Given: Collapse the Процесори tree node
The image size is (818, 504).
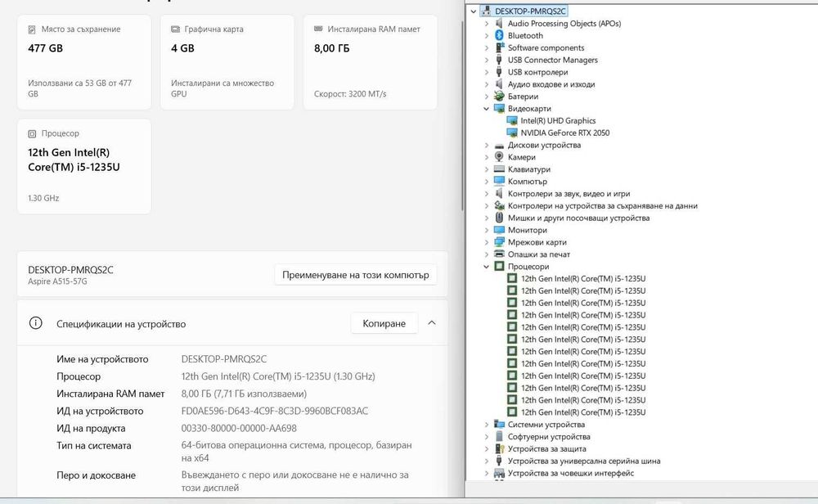Looking at the screenshot, I should pos(487,267).
